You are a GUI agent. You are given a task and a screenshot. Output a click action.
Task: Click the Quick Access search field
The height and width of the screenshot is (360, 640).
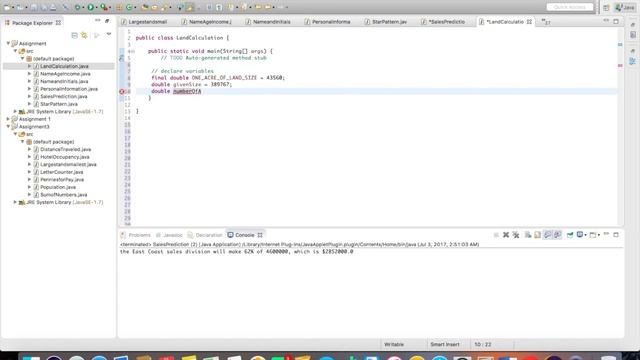point(569,7)
